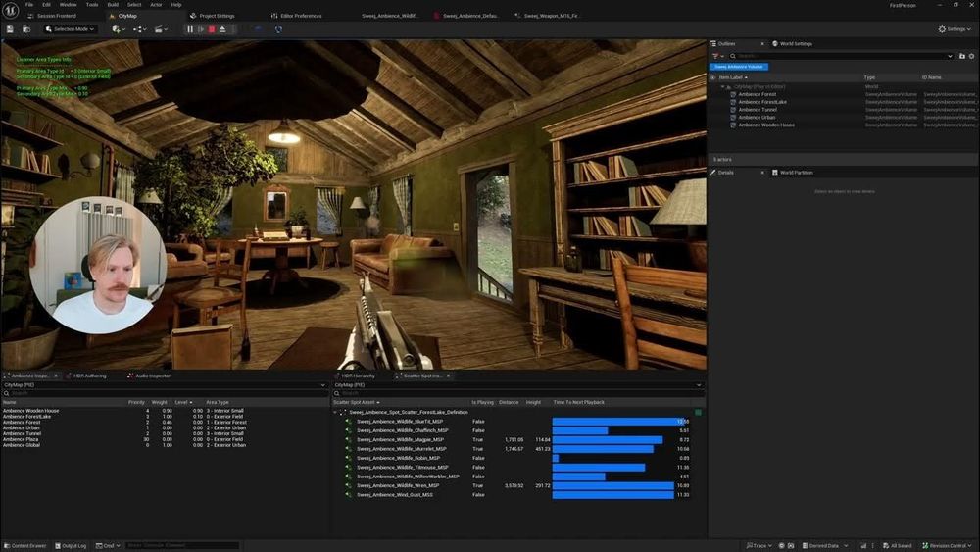980x552 pixels.
Task: Select Ambience ForestLake in the Outliner
Action: click(x=762, y=102)
